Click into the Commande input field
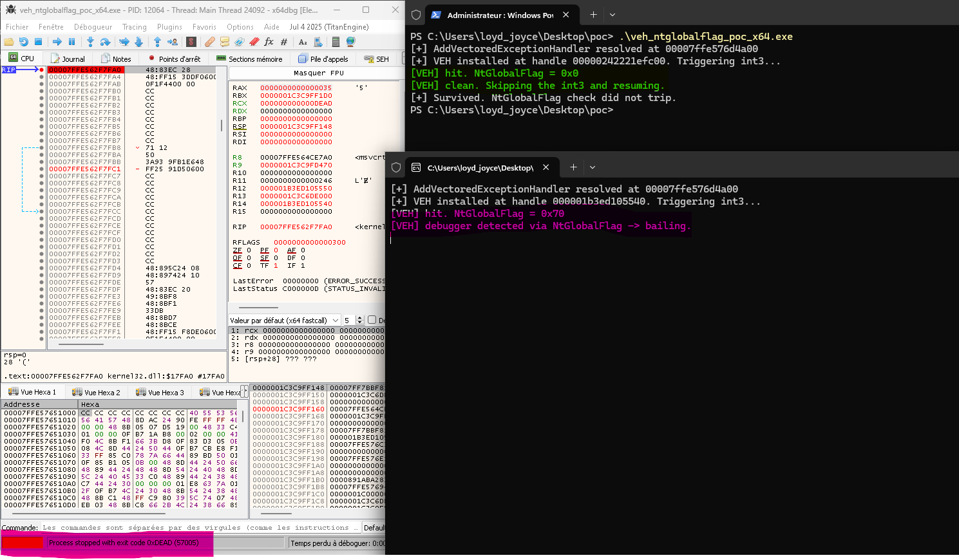 [200, 527]
